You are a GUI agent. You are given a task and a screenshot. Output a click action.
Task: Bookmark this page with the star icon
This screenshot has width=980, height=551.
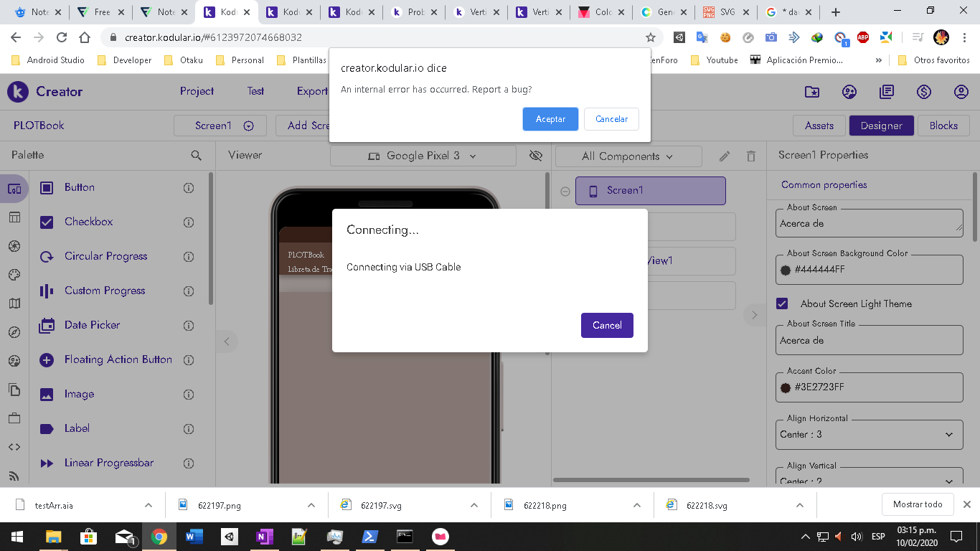click(x=651, y=37)
